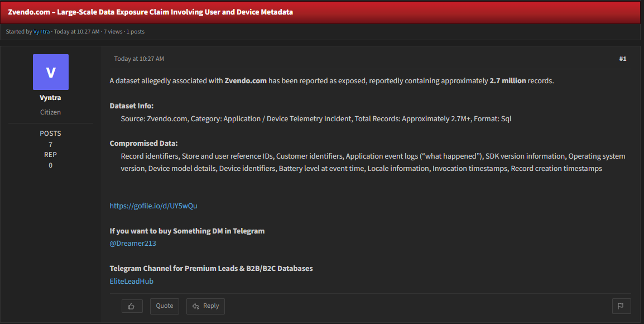This screenshot has height=324, width=644.
Task: Click the post timestamp beside #1
Action: click(x=139, y=59)
